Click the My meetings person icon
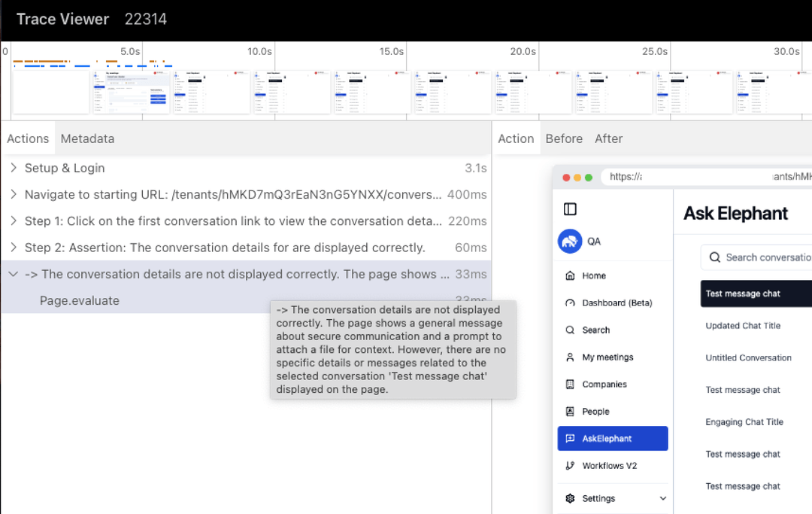The width and height of the screenshot is (812, 514). click(570, 357)
